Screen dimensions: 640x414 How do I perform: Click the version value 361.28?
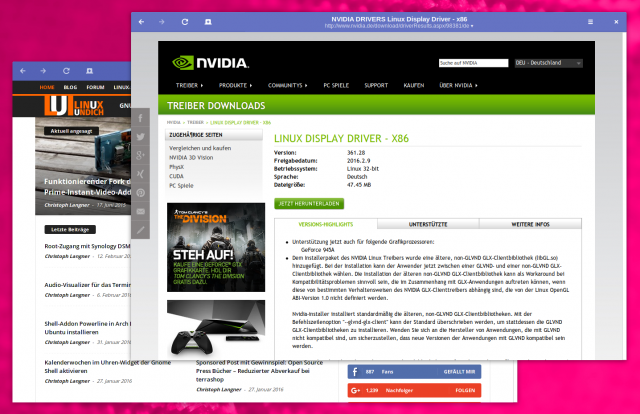click(x=356, y=152)
